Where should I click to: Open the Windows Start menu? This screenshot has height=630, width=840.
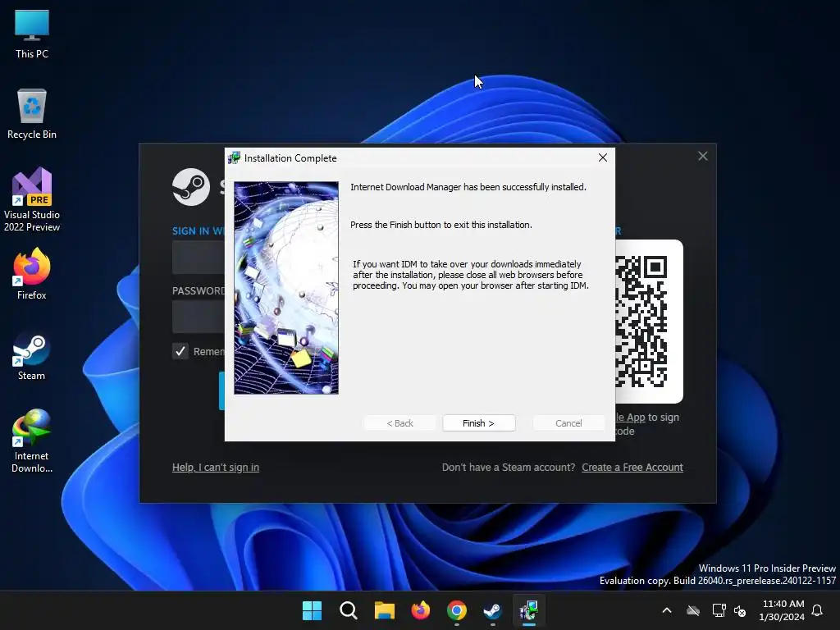312,610
